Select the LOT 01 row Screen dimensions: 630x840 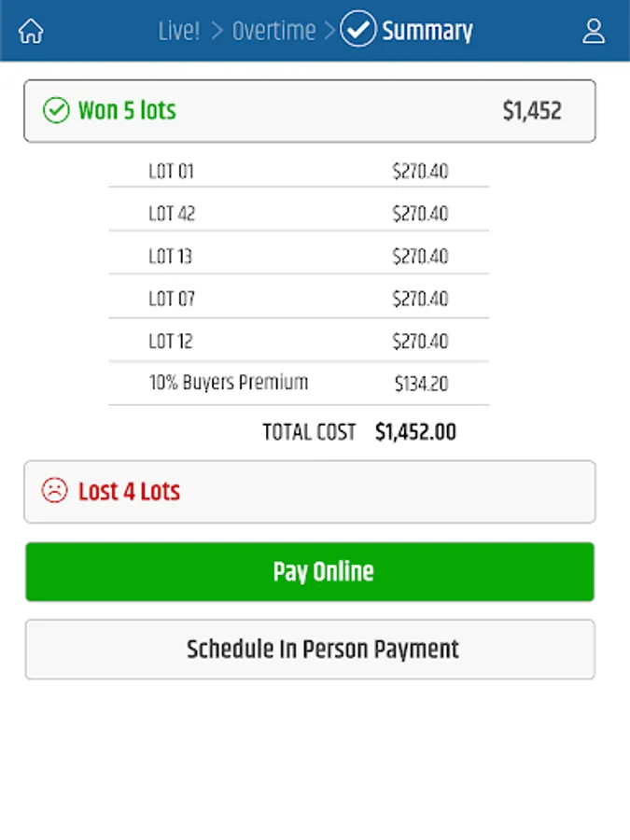click(x=299, y=172)
